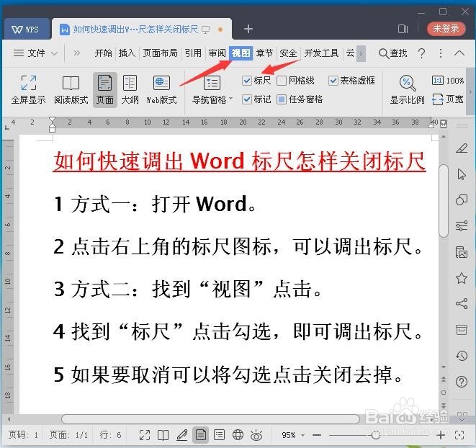Viewport: 476px width, 448px height.
Task: Toggle the marks checkbox (标记)
Action: (x=247, y=99)
